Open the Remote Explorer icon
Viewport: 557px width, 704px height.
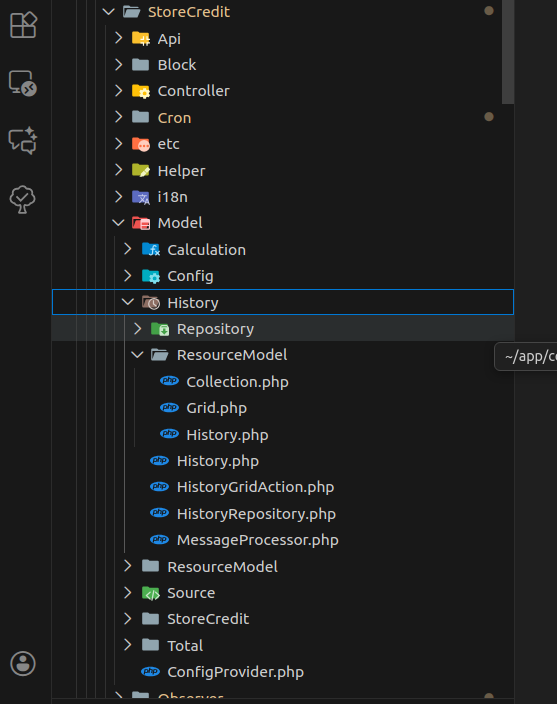pos(23,83)
